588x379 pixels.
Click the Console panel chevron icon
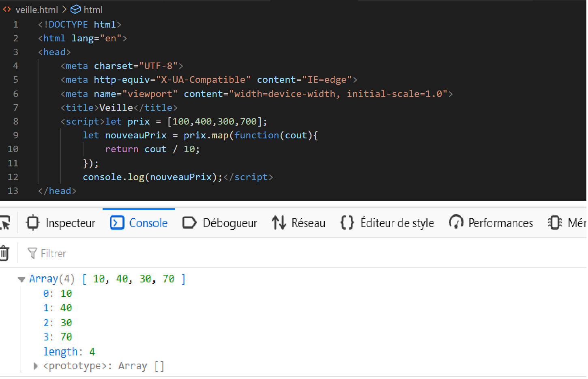click(x=117, y=223)
